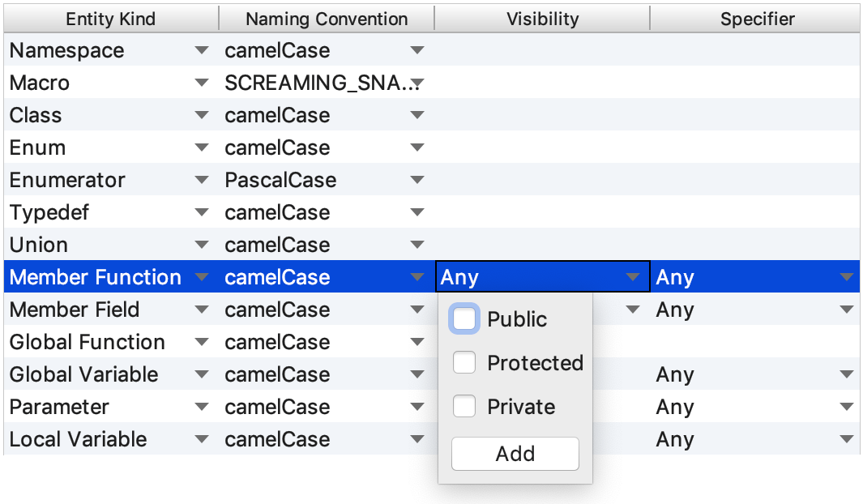Screen dimensions: 863x504
Task: Open the Union naming convention dropdown
Action: tap(417, 245)
